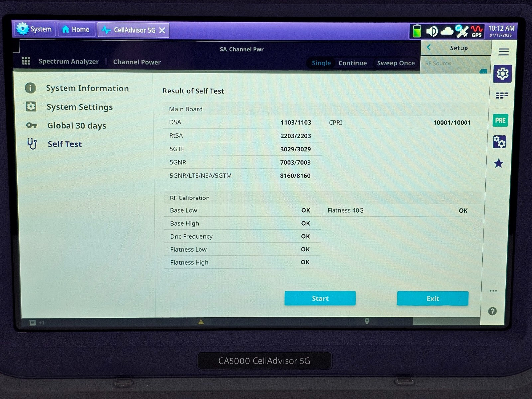Viewport: 532px width, 399px height.
Task: Click the Self Test stethoscope icon
Action: 32,144
